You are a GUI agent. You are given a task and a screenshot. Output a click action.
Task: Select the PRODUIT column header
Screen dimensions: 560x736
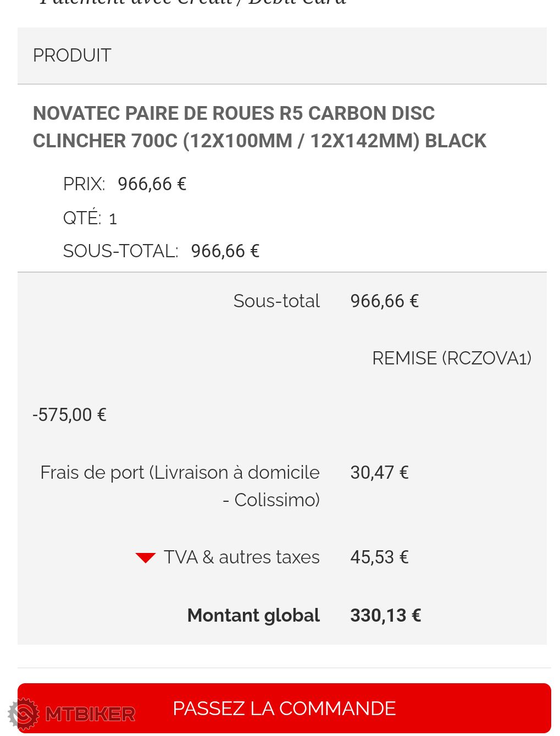(x=72, y=56)
